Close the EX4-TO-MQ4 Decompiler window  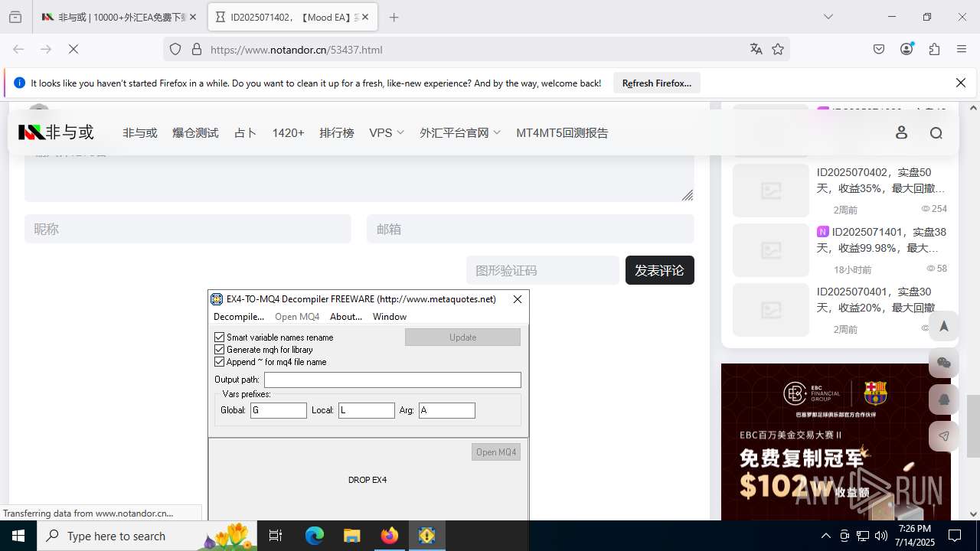[x=518, y=299]
